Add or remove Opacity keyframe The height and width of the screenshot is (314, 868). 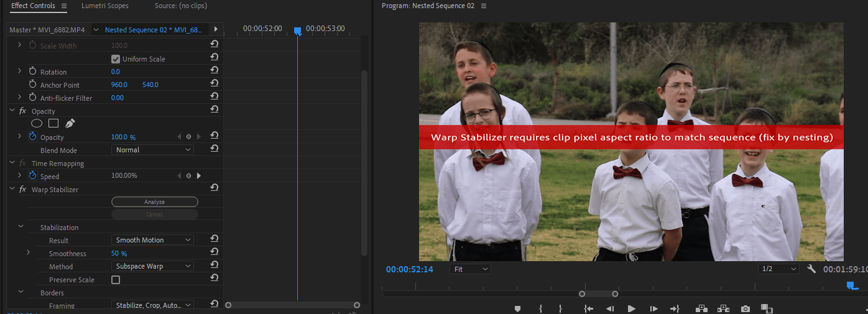[x=188, y=137]
